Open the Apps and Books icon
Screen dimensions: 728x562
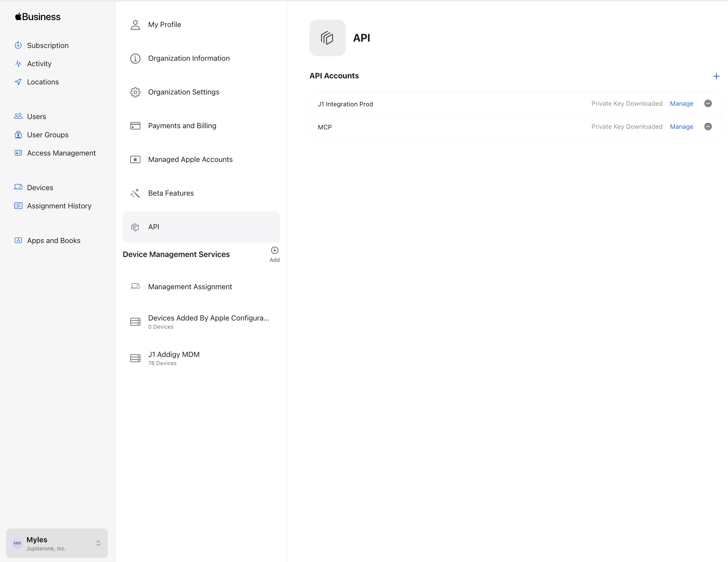coord(18,240)
